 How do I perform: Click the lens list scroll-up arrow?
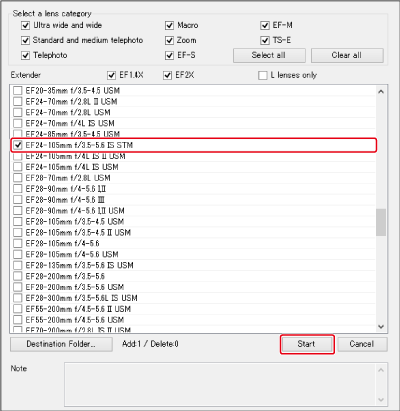point(381,92)
